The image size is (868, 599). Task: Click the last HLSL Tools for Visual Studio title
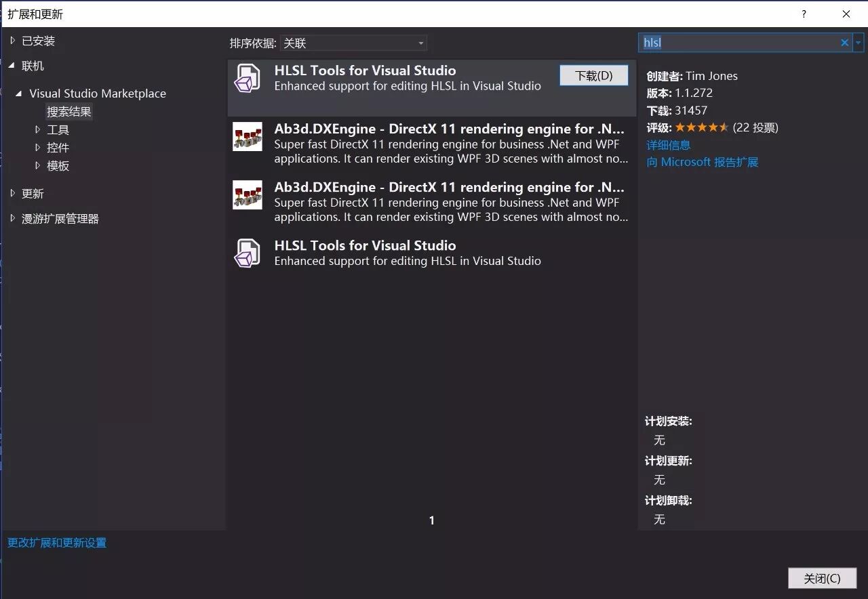coord(365,245)
